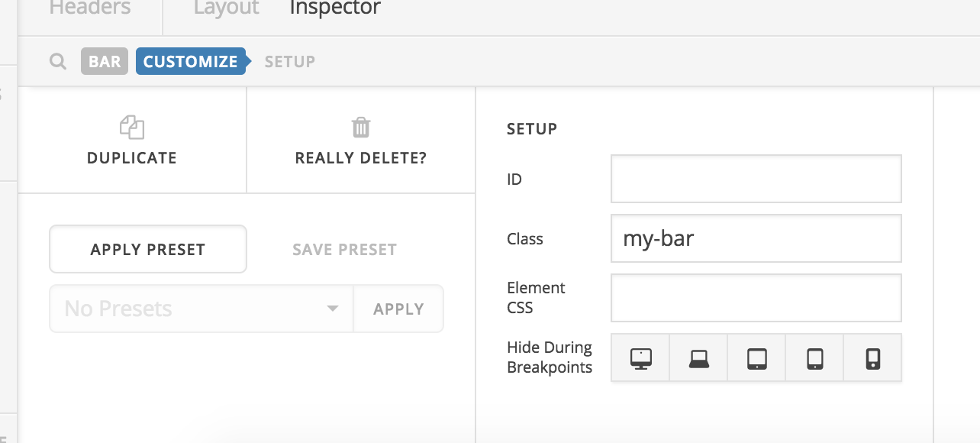
Task: Select the CUSTOMIZE breadcrumb
Action: click(x=190, y=62)
